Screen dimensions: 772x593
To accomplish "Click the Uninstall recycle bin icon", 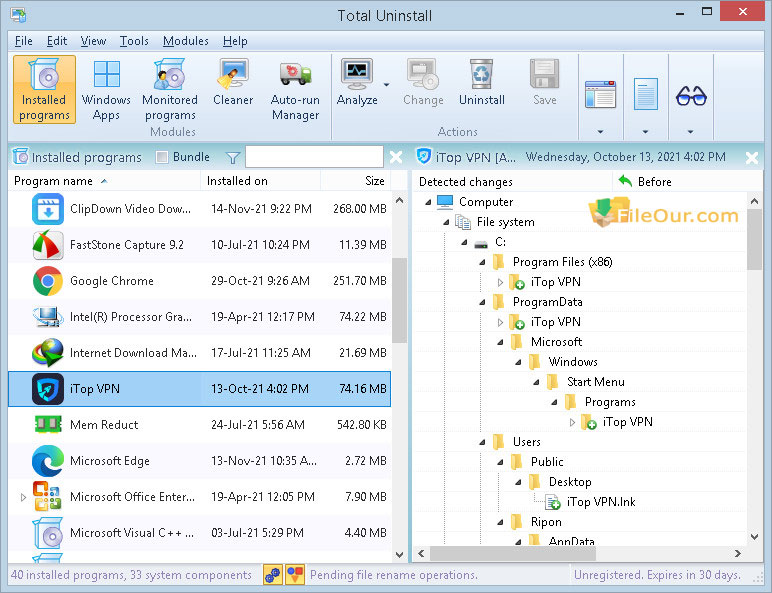I will (x=482, y=74).
